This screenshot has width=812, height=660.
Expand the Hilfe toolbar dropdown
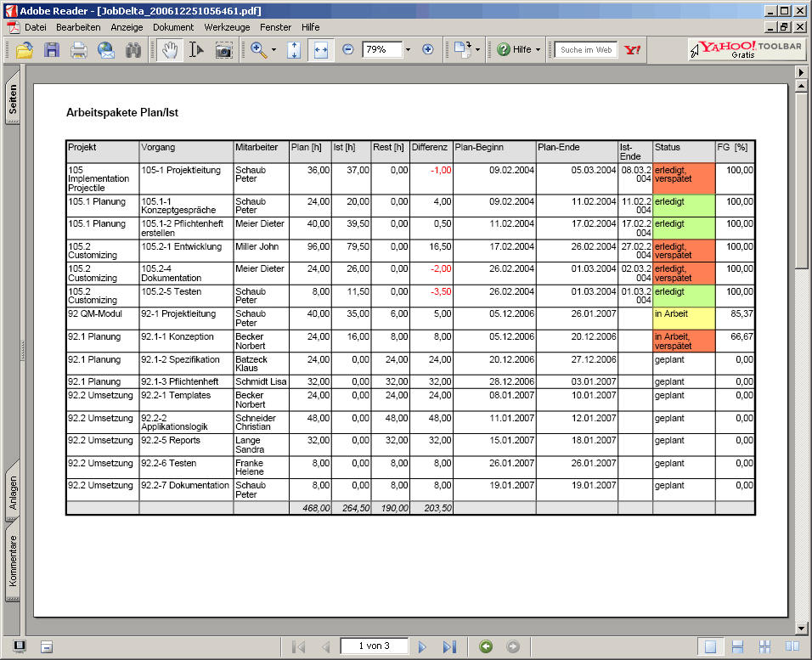538,50
